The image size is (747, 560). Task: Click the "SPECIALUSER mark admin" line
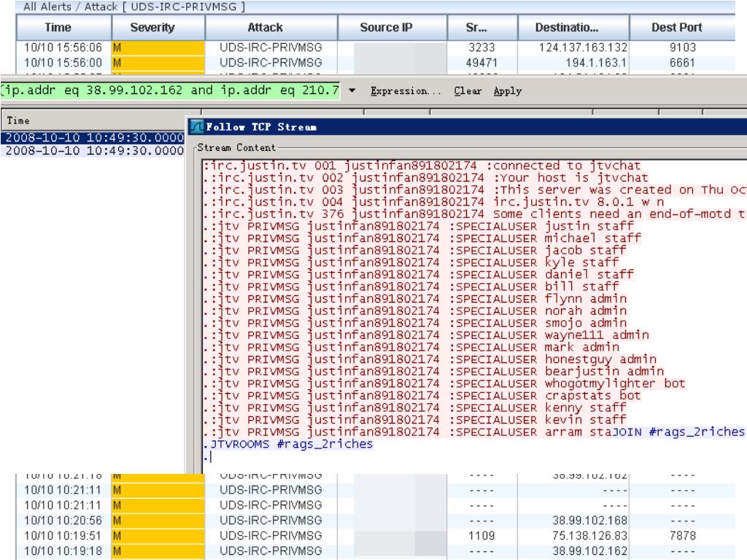tap(411, 348)
